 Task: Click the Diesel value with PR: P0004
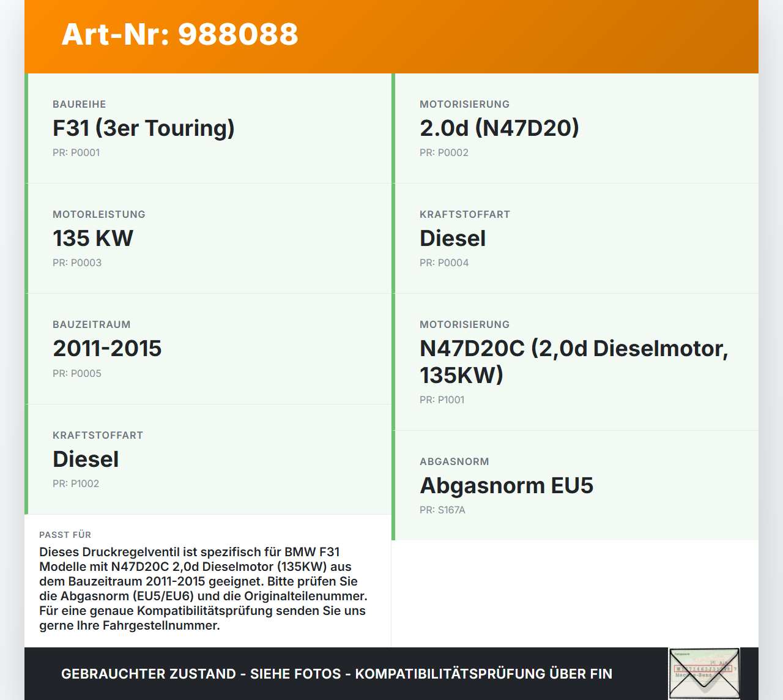pos(453,239)
